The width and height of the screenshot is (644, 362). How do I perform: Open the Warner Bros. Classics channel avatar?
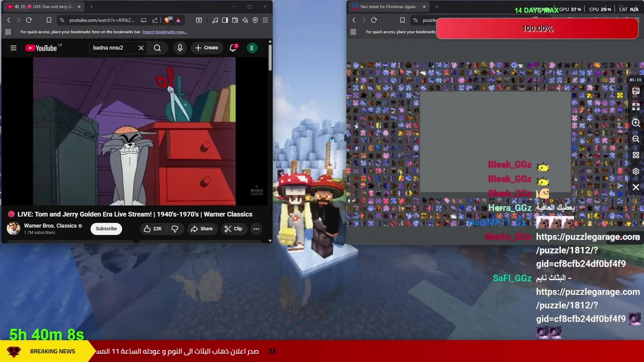pos(13,228)
